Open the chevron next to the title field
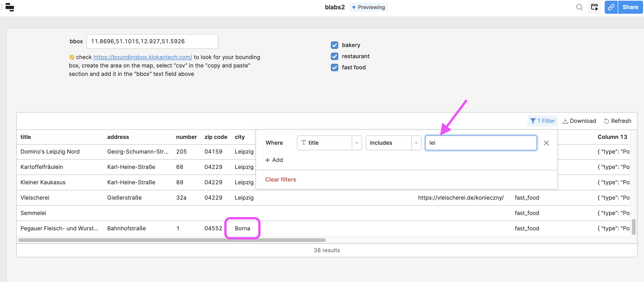This screenshot has height=282, width=644. pyautogui.click(x=357, y=143)
